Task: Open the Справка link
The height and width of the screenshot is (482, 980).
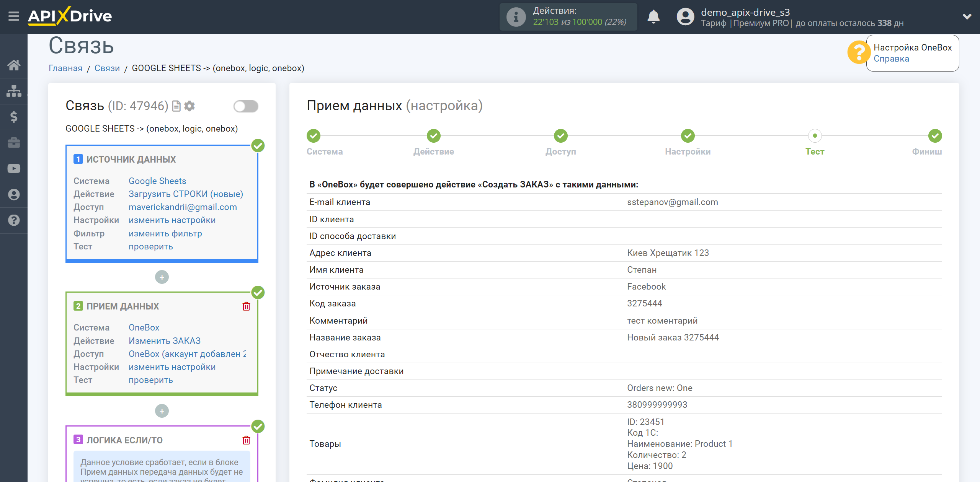Action: click(x=891, y=59)
